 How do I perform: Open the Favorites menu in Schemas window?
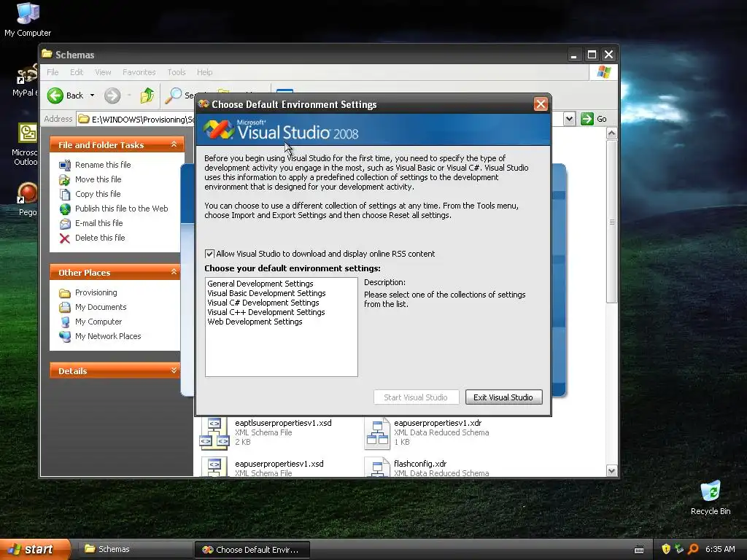(139, 72)
